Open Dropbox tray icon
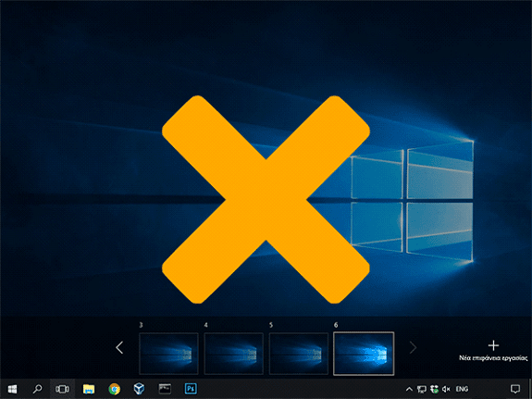 click(x=434, y=389)
